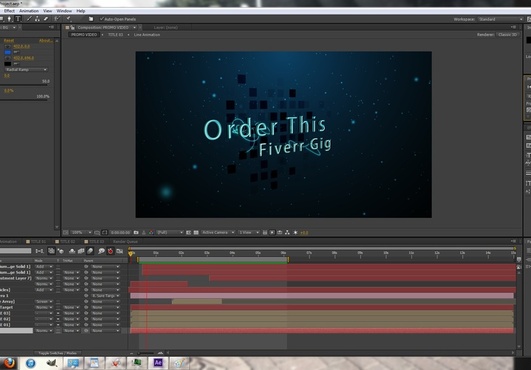Open the Radial Ramp shape dropdown

pyautogui.click(x=26, y=69)
